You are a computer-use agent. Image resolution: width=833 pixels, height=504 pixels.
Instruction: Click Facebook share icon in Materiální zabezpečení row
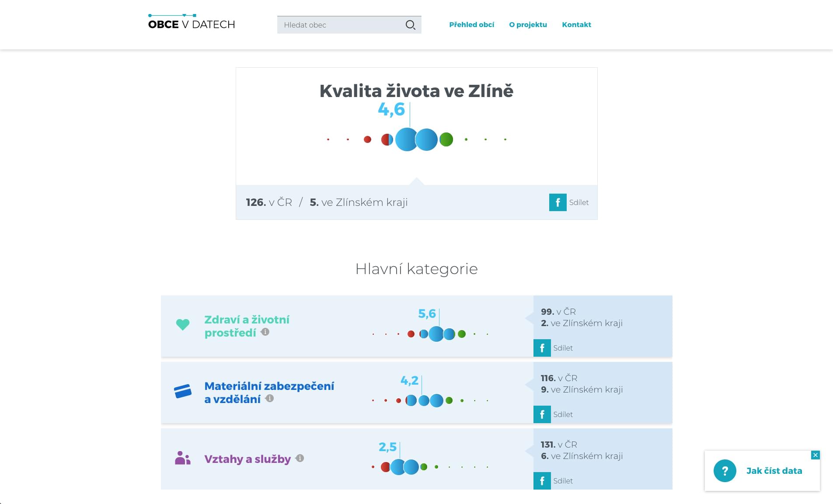(x=542, y=414)
